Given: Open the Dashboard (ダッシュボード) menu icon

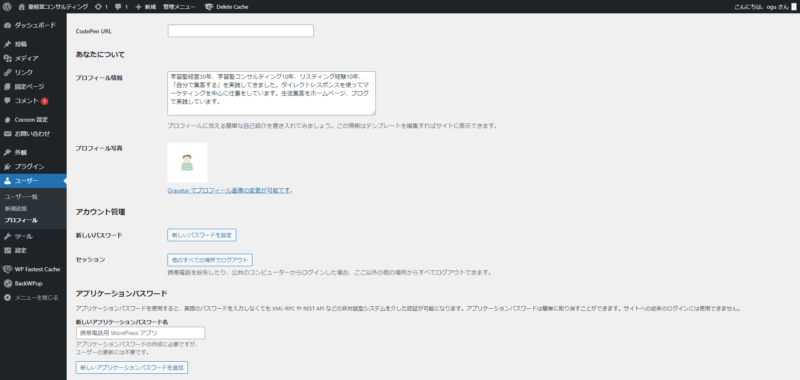Looking at the screenshot, I should 7,25.
